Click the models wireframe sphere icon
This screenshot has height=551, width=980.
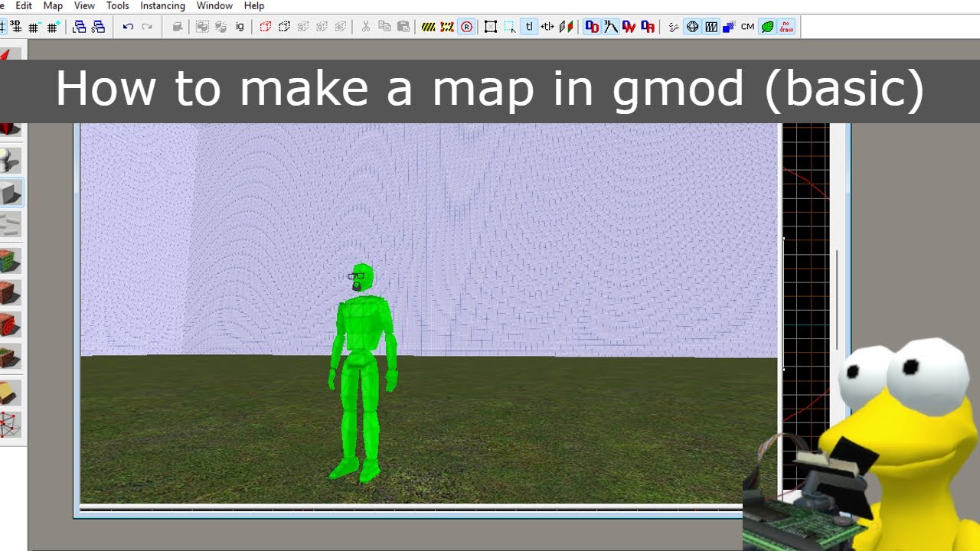click(x=692, y=27)
